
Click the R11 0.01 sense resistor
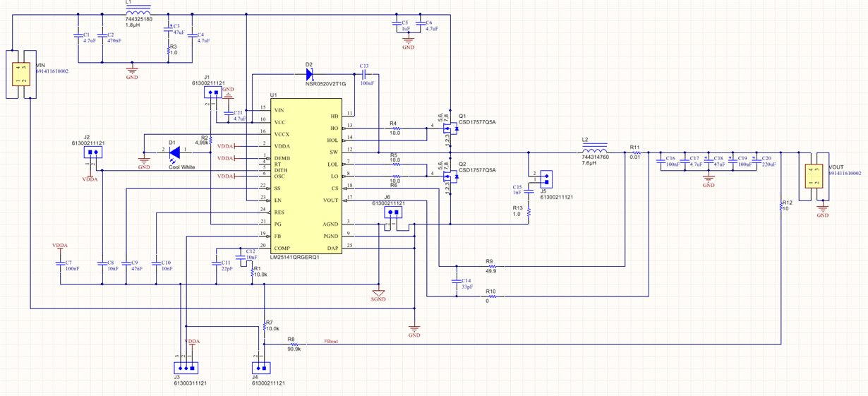pyautogui.click(x=635, y=152)
